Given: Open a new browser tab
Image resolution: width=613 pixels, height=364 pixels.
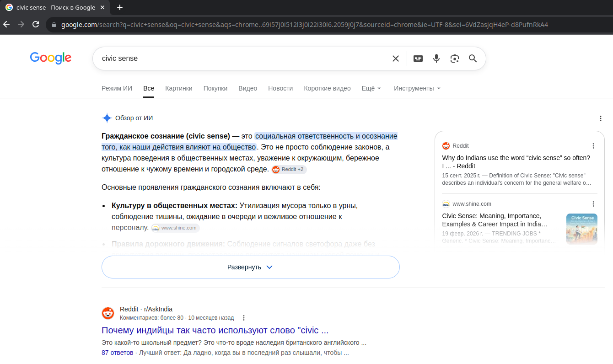Looking at the screenshot, I should 120,7.
